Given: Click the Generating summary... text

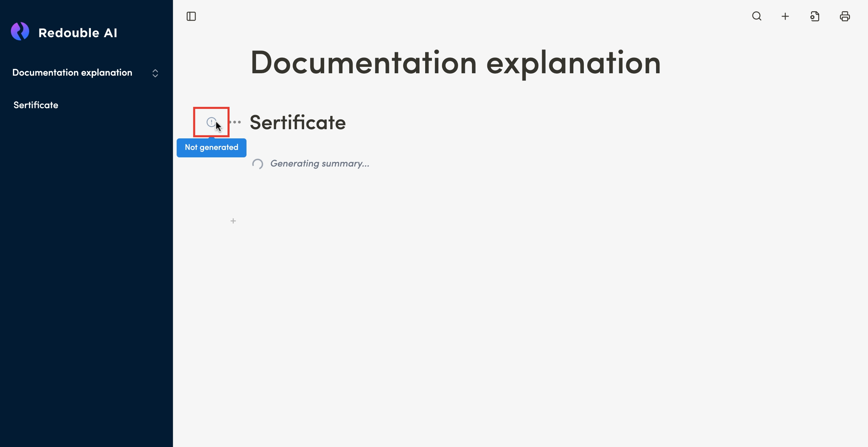Looking at the screenshot, I should [x=320, y=164].
